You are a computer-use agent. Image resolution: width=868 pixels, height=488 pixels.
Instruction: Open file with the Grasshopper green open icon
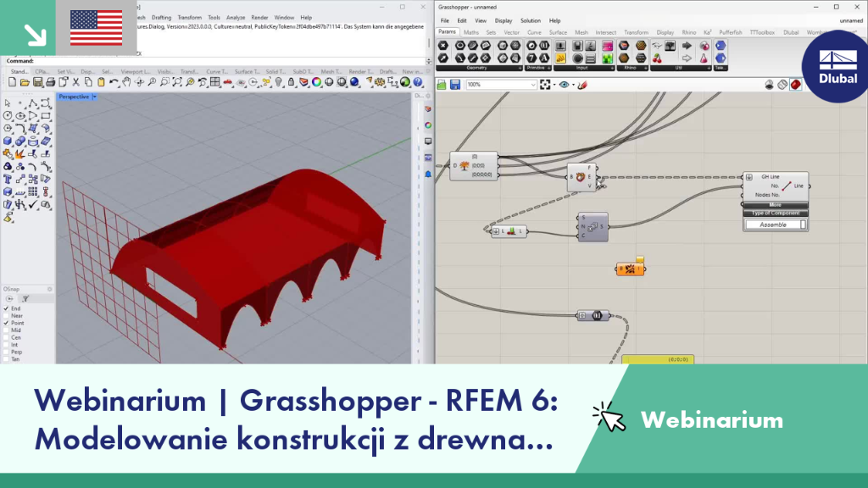[x=441, y=85]
